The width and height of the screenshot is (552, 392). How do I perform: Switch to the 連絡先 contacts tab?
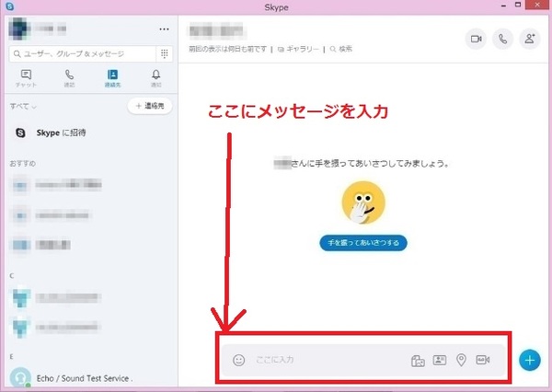click(x=112, y=78)
